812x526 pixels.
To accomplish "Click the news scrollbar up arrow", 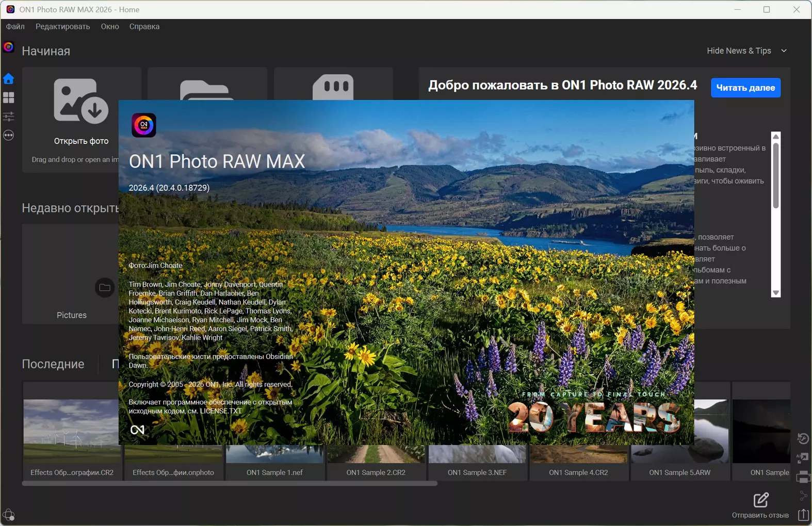I will click(775, 137).
